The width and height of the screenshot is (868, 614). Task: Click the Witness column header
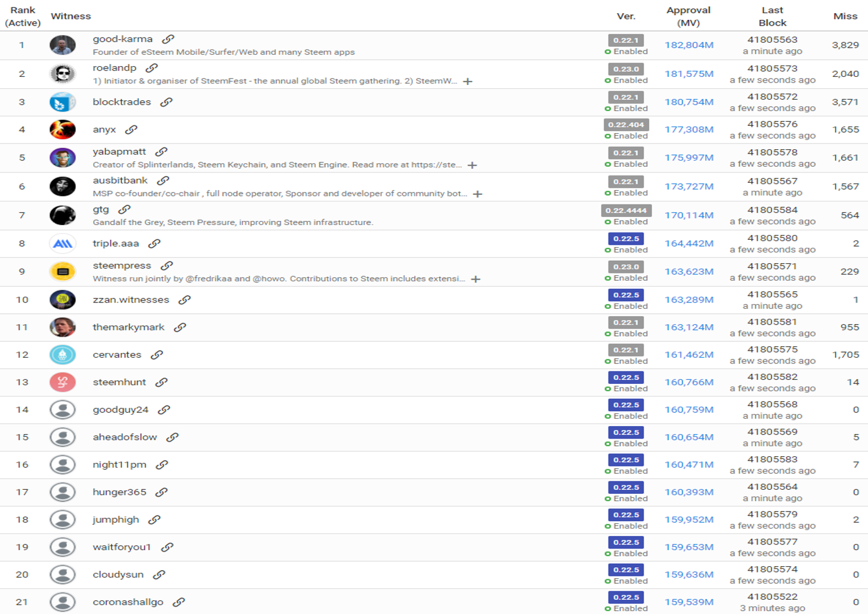71,16
